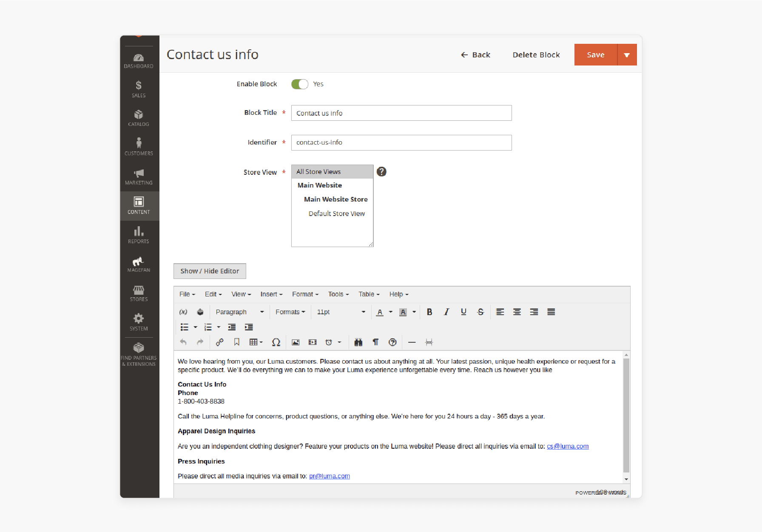The image size is (762, 532).
Task: Align text left
Action: click(500, 312)
